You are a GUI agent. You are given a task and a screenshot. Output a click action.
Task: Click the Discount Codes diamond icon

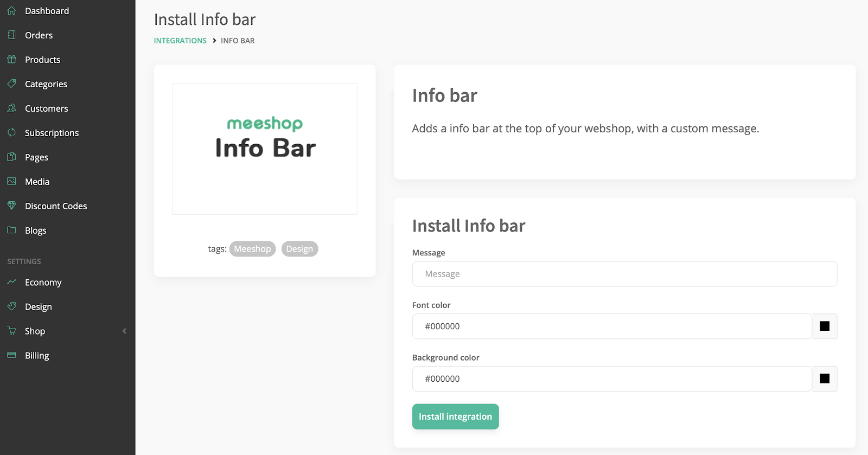click(x=11, y=206)
